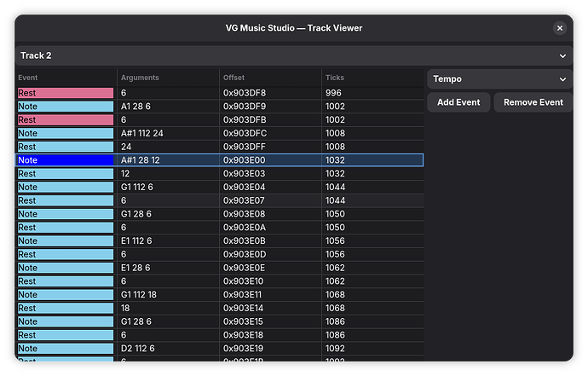
Task: Select the Note cell at offset 0x903E15
Action: click(66, 321)
